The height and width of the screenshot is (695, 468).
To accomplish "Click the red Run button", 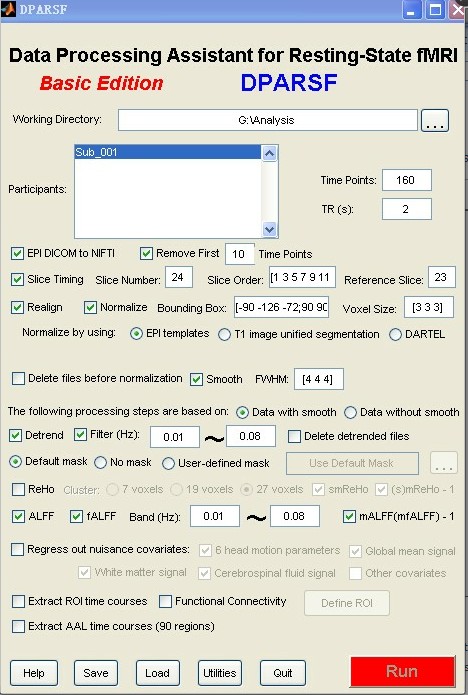I will click(402, 672).
